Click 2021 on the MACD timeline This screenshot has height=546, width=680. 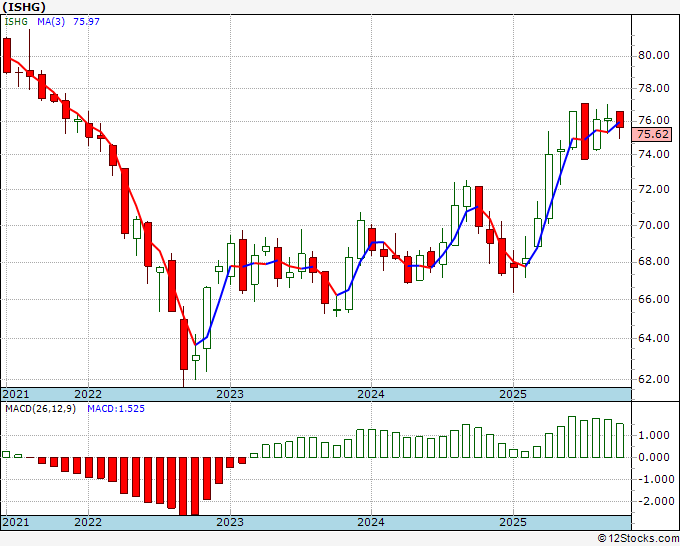pyautogui.click(x=16, y=522)
